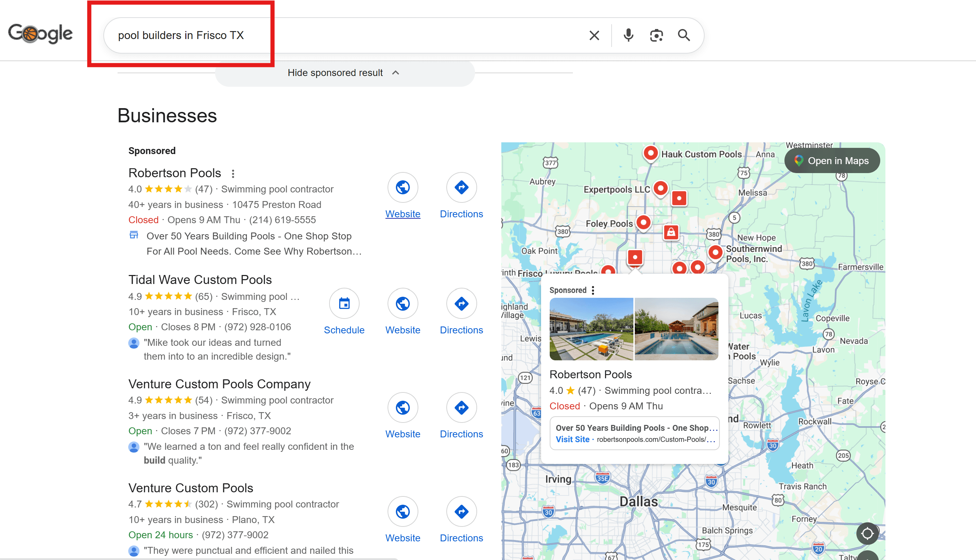Click the Open in Maps button
This screenshot has width=976, height=560.
tap(832, 161)
